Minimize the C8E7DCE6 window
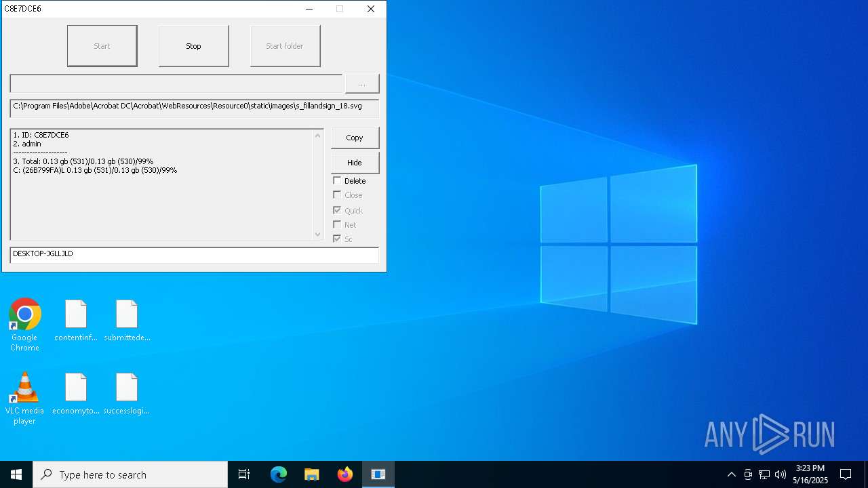 (x=309, y=9)
